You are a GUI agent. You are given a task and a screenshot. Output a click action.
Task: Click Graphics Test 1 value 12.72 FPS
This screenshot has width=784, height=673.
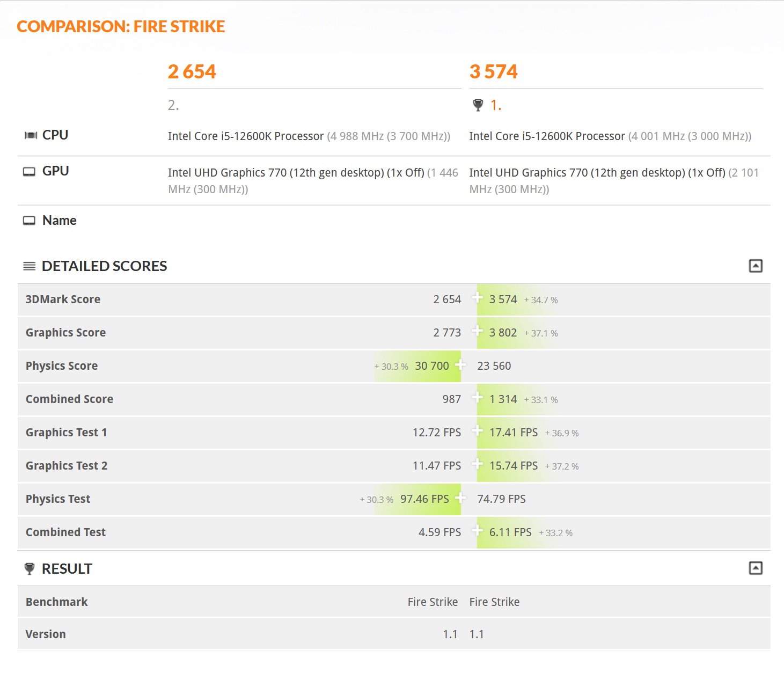(x=437, y=433)
